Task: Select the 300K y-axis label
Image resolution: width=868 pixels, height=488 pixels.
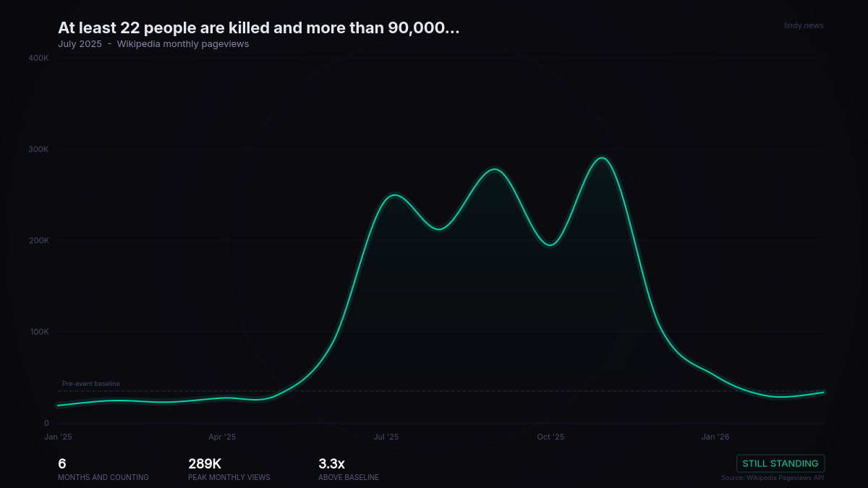Action: [x=38, y=150]
